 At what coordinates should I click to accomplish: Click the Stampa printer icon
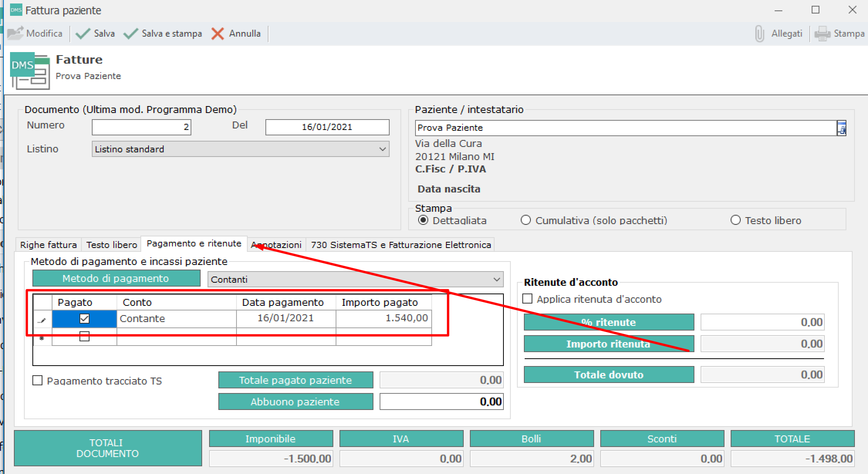[x=822, y=34]
